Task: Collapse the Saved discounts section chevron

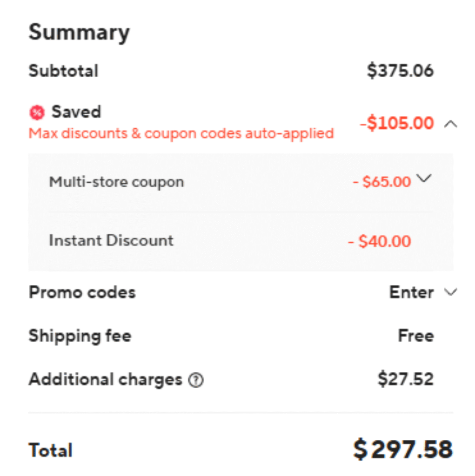Action: (x=450, y=124)
